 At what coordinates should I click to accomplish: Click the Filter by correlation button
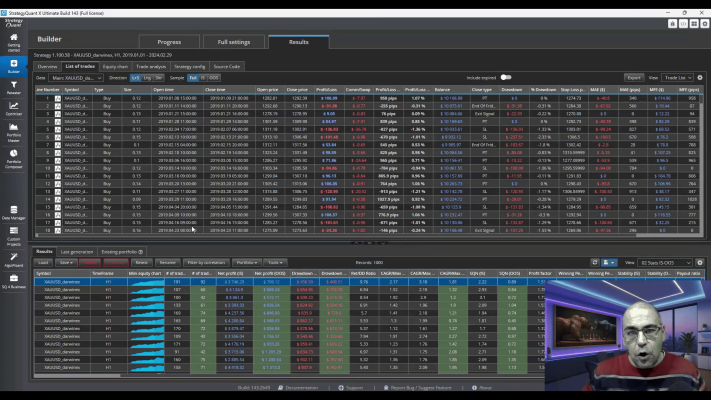(x=206, y=263)
